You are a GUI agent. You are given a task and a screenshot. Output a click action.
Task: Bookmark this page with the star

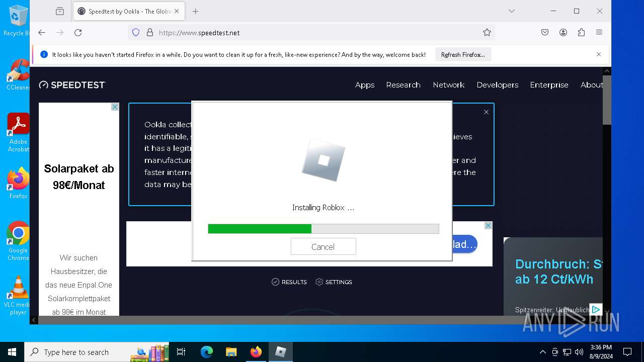(487, 32)
